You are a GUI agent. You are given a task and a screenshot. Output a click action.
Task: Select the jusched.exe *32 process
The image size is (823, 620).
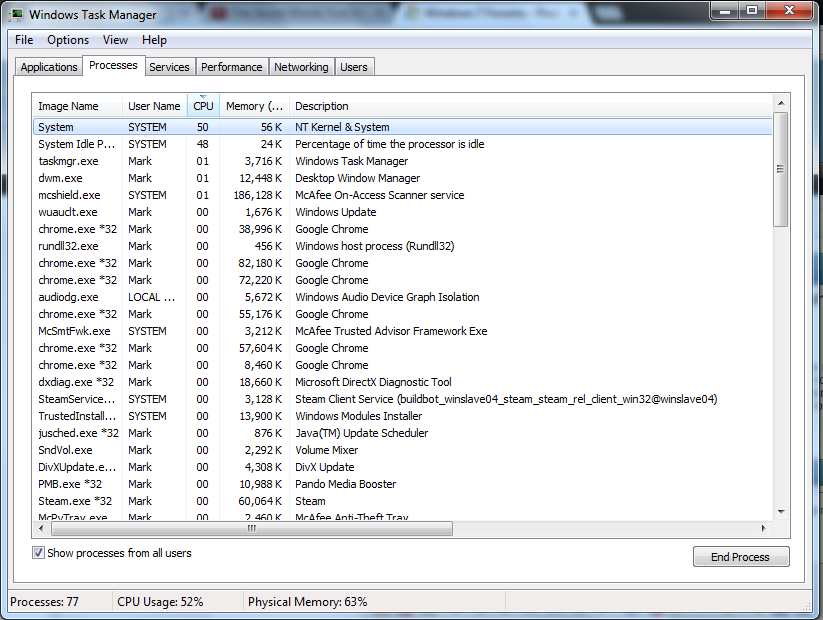pos(403,433)
